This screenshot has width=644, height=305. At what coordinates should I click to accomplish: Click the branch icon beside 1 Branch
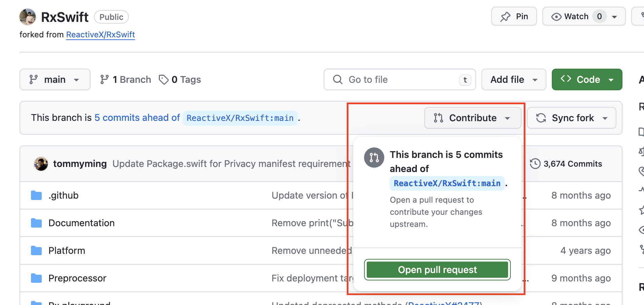[104, 79]
